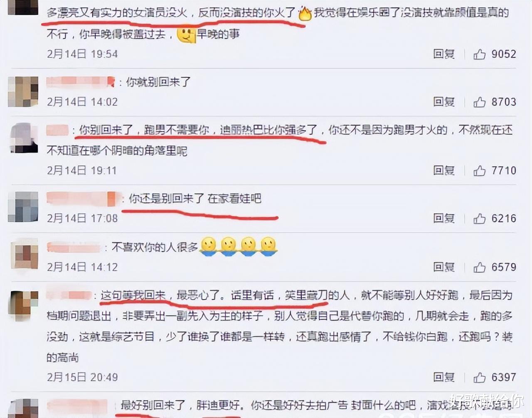The height and width of the screenshot is (418, 532).
Task: Tap thumbs-up icon next to 6216
Action: (479, 218)
